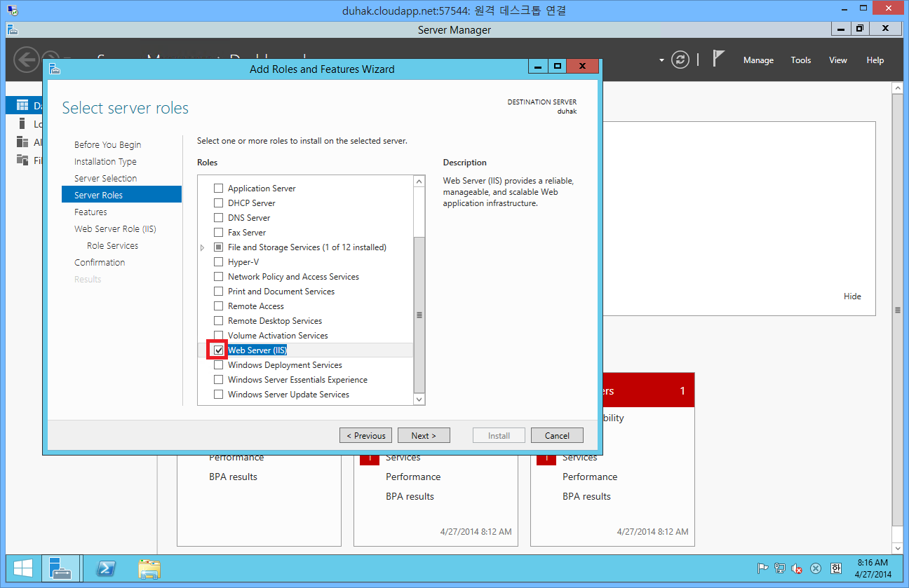909x588 pixels.
Task: Click the Action Center flag in the system tray
Action: pyautogui.click(x=762, y=568)
